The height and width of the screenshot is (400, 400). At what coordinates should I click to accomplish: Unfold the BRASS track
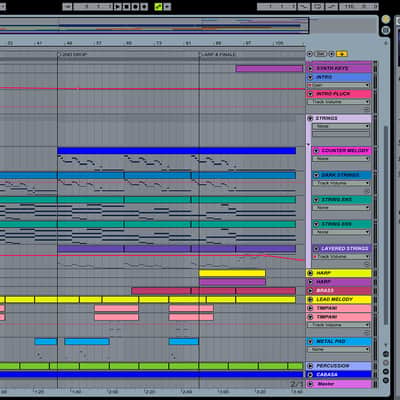[x=310, y=291]
